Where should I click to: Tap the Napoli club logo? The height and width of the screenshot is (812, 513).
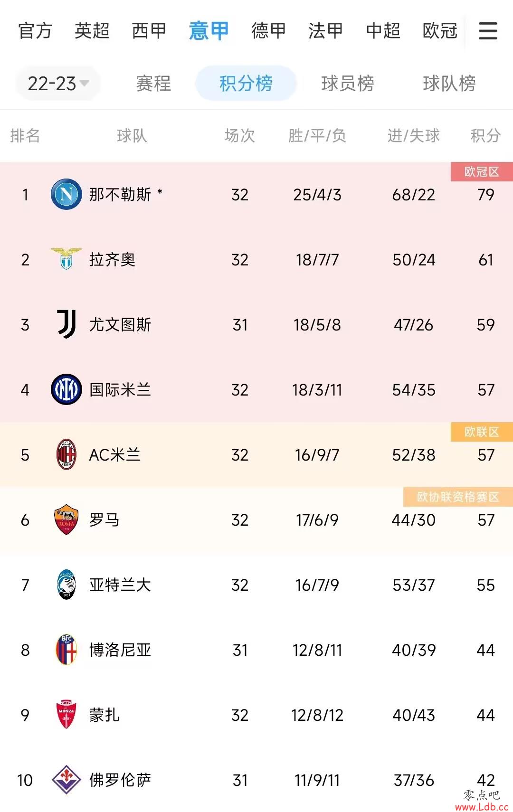pos(66,194)
